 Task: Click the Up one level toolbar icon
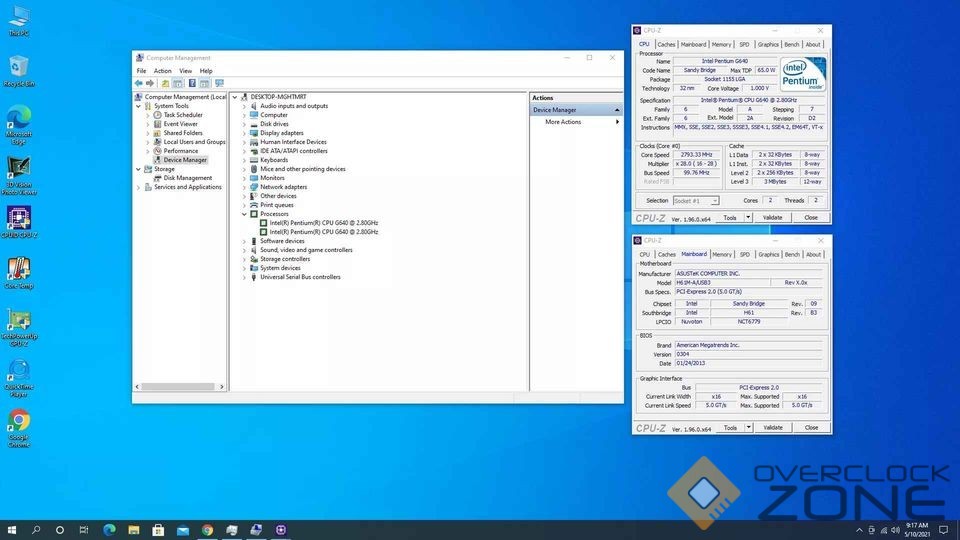(165, 83)
